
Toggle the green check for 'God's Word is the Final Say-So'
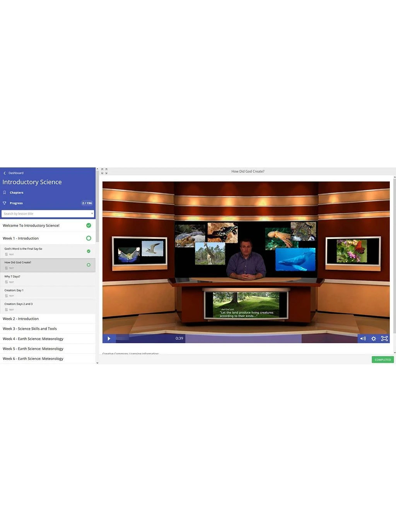coord(89,251)
